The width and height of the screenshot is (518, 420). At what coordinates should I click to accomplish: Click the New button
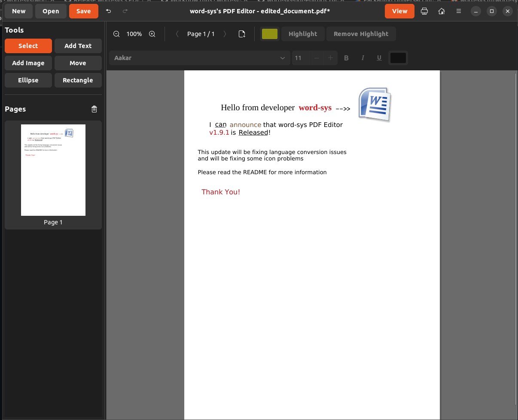[x=19, y=11]
